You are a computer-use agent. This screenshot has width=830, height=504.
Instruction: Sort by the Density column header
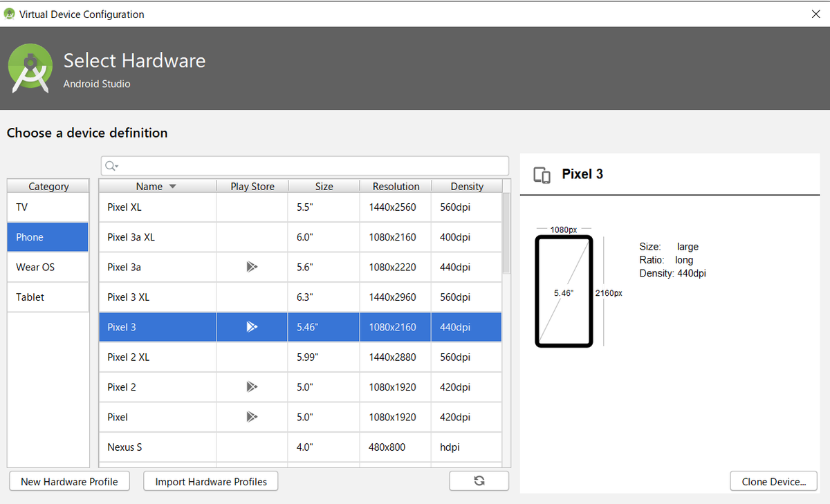(x=467, y=186)
